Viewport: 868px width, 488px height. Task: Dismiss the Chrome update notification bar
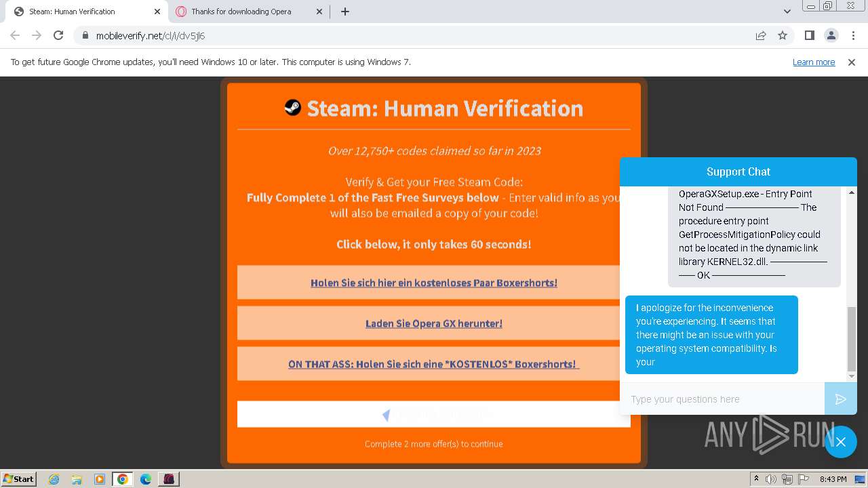click(852, 62)
